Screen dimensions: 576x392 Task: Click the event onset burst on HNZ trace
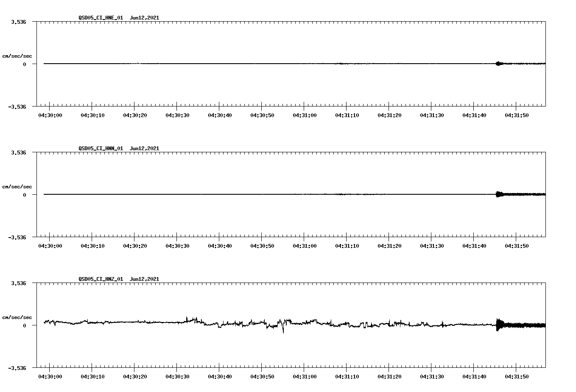point(499,325)
